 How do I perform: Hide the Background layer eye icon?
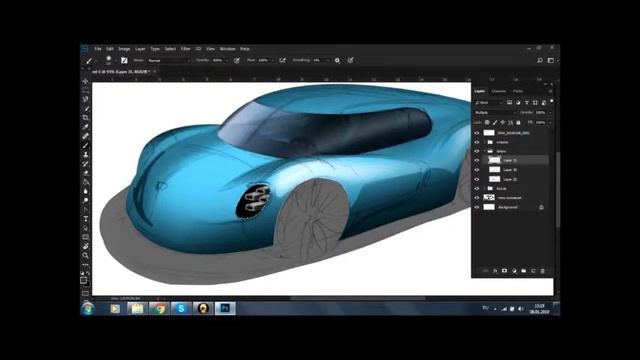[477, 207]
